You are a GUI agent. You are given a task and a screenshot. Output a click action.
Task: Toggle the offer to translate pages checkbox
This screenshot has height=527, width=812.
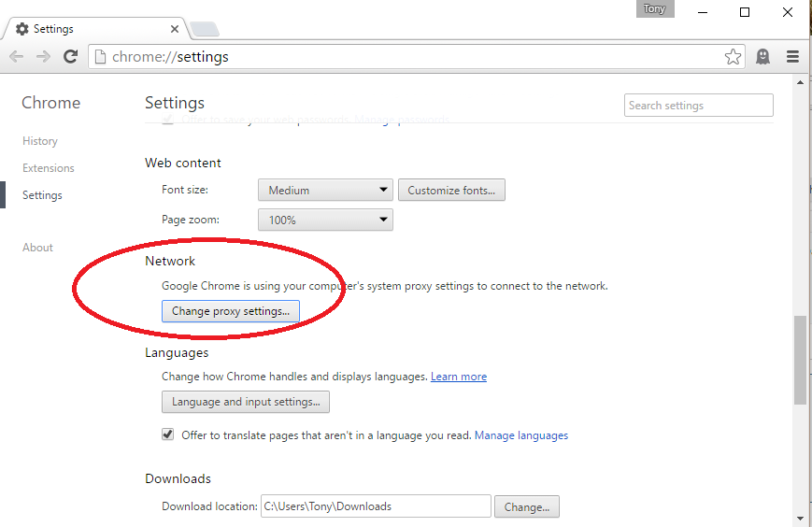click(x=168, y=434)
